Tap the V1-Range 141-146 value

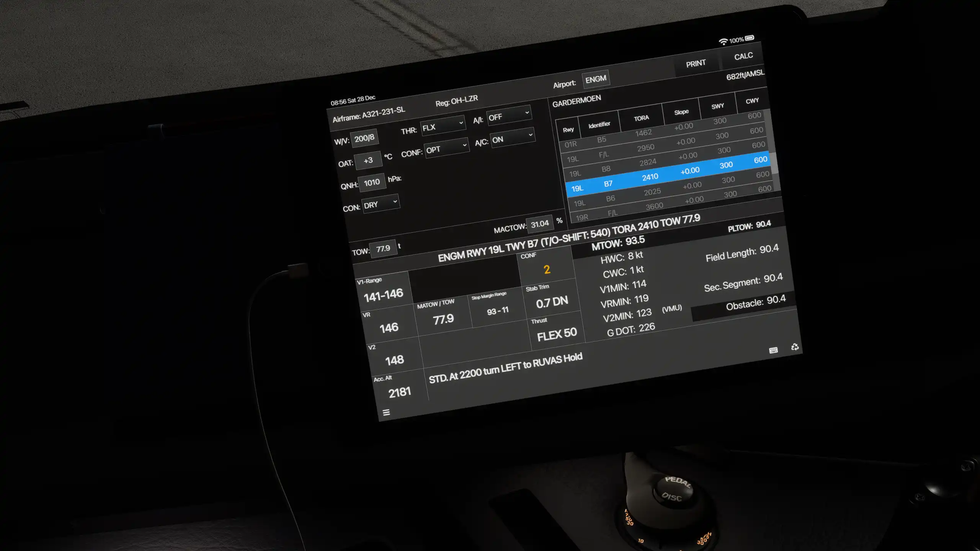pyautogui.click(x=383, y=295)
